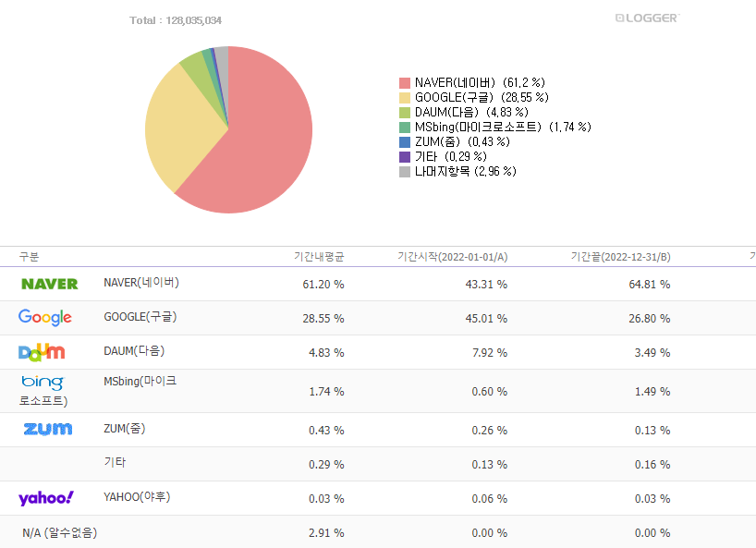Click the 기타 row name in table
Viewport: 756px width, 548px height.
coord(115,463)
